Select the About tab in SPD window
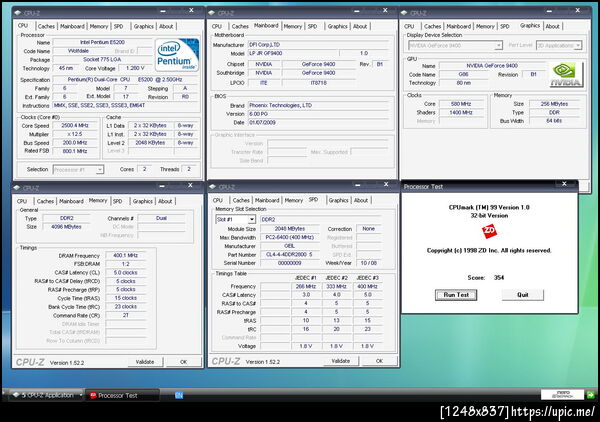 pyautogui.click(x=360, y=200)
